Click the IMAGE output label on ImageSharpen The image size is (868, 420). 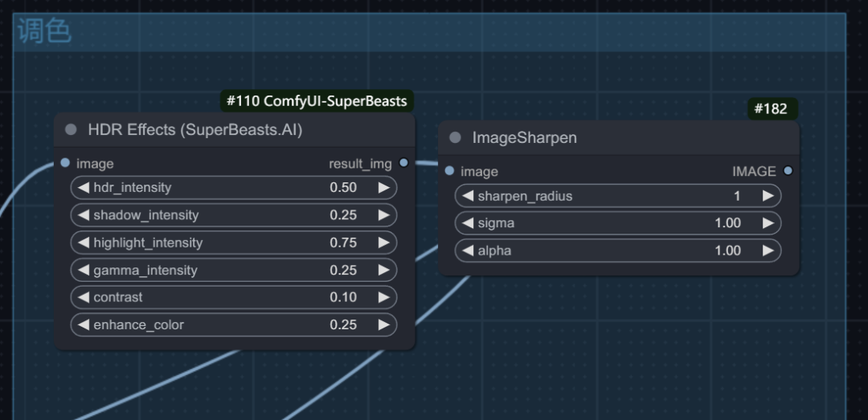[x=754, y=172]
